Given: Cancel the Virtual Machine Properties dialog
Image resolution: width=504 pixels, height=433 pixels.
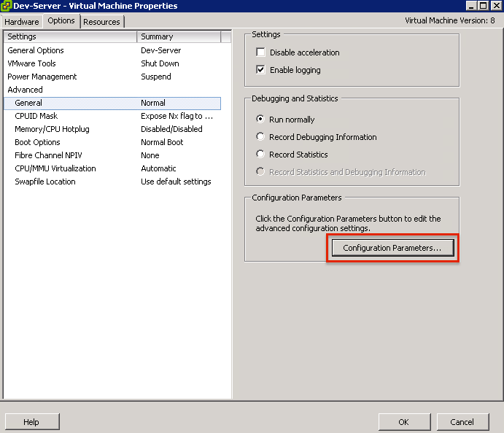Looking at the screenshot, I should [x=462, y=422].
